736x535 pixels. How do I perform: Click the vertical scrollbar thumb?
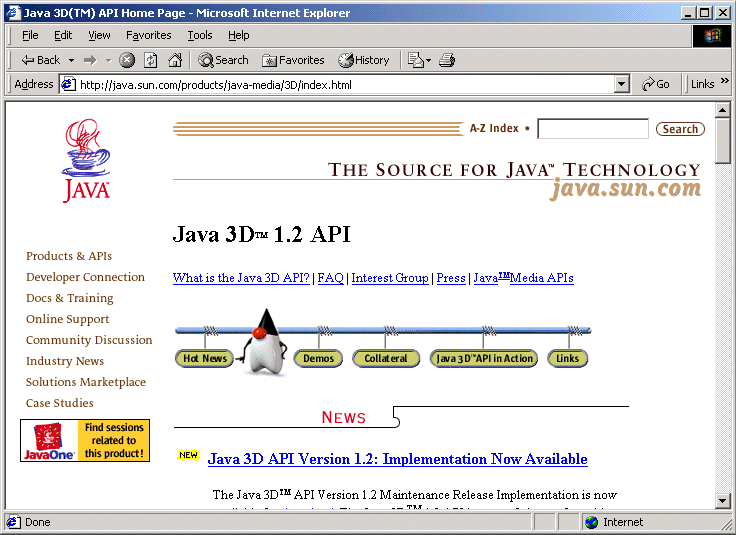pyautogui.click(x=723, y=141)
